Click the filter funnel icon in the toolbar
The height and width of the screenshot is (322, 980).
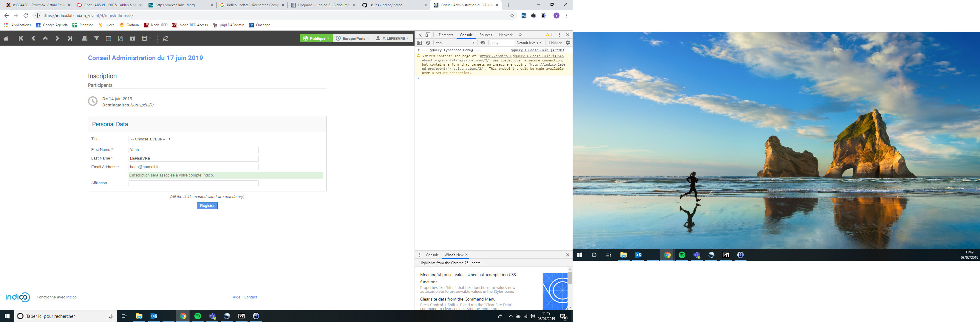[x=97, y=38]
